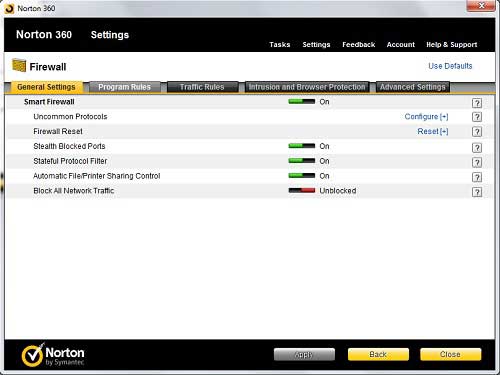Image resolution: width=500 pixels, height=375 pixels.
Task: Expand Configure [+] for Uncommon Protocols
Action: [x=426, y=117]
